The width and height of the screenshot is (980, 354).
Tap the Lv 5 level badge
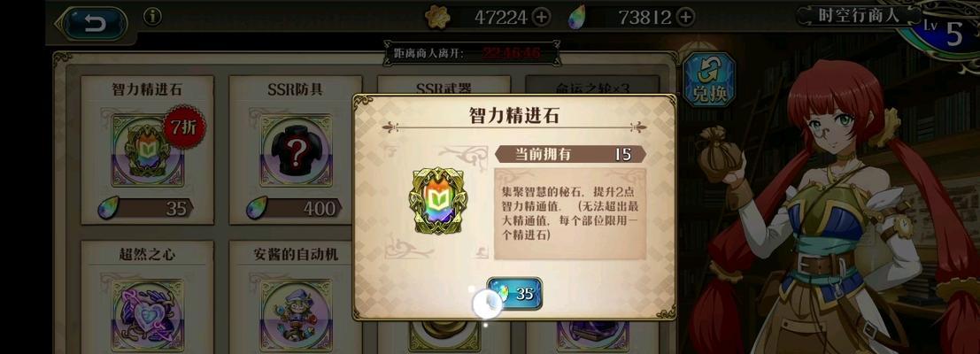[946, 31]
